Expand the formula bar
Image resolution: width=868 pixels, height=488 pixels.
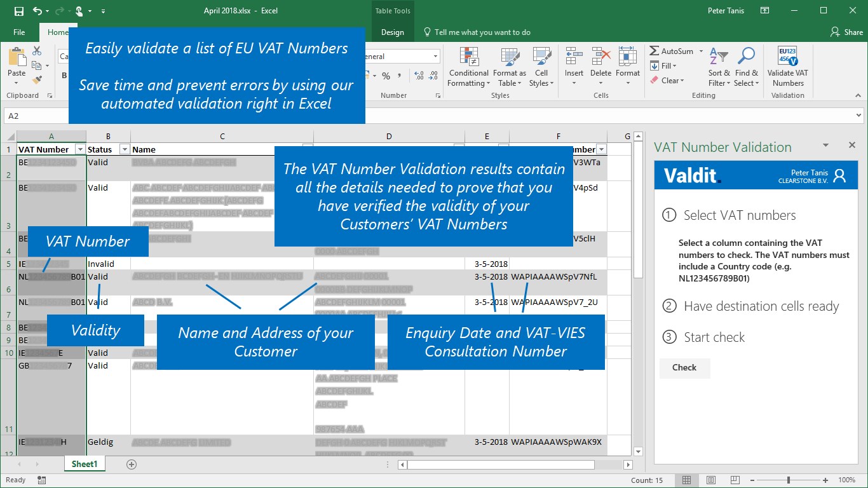(x=858, y=116)
